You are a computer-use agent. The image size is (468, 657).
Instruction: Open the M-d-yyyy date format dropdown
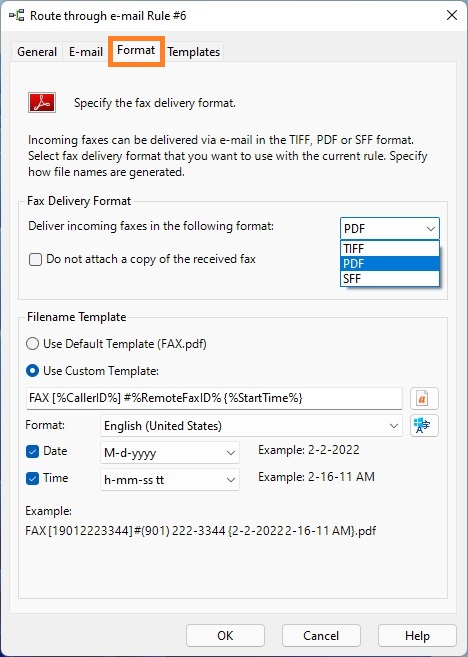click(x=170, y=453)
